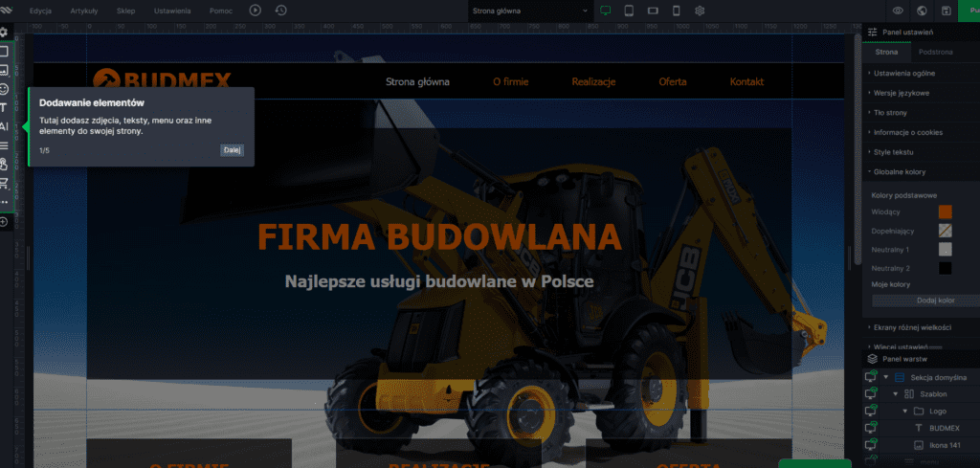Switch to the Strona tab
Image resolution: width=980 pixels, height=468 pixels.
(x=886, y=52)
